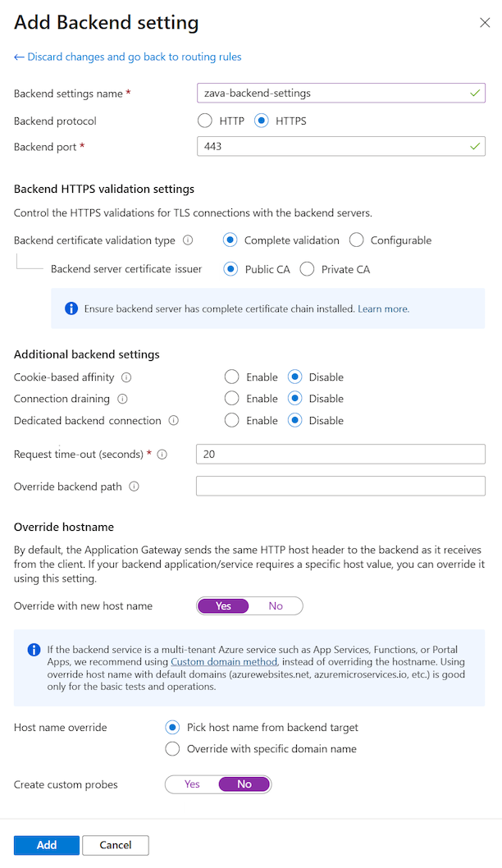
Task: Open the Request time-out info tooltip
Action: click(164, 454)
